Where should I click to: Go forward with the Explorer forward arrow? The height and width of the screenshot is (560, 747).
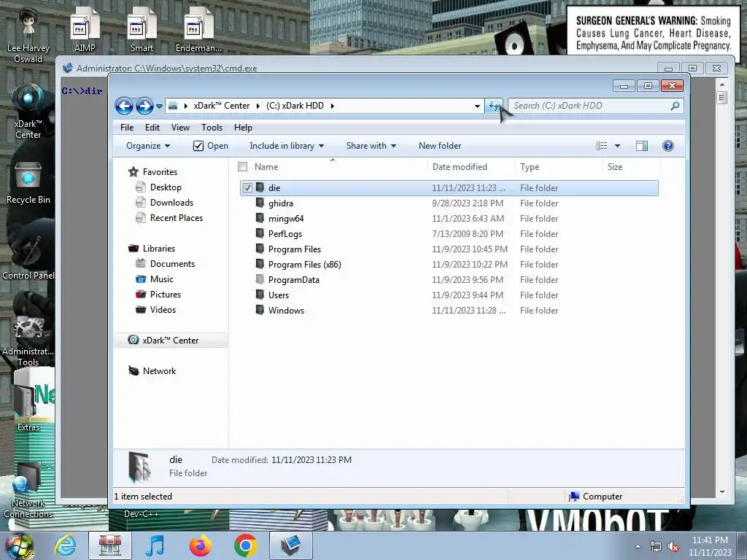144,106
